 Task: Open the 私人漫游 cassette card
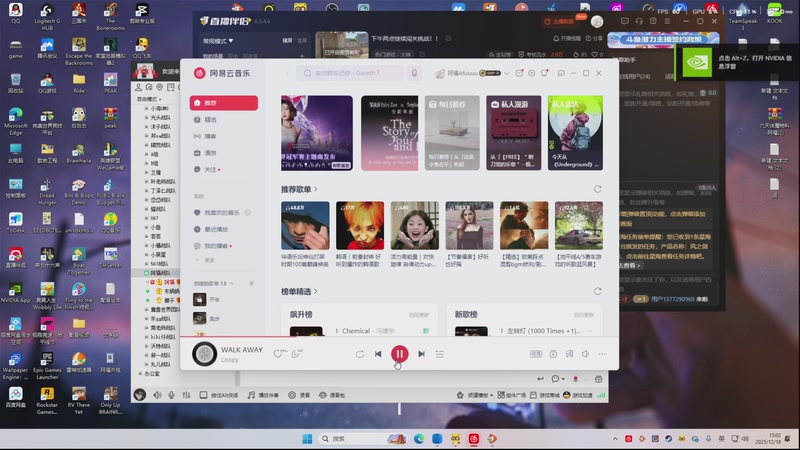tap(514, 133)
